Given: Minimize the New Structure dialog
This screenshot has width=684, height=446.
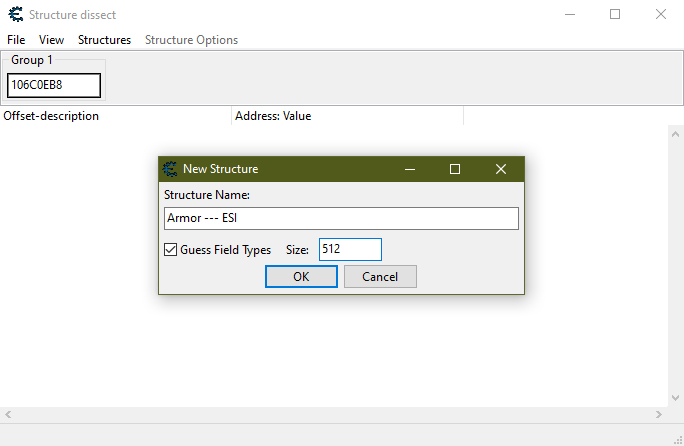Looking at the screenshot, I should [x=409, y=169].
